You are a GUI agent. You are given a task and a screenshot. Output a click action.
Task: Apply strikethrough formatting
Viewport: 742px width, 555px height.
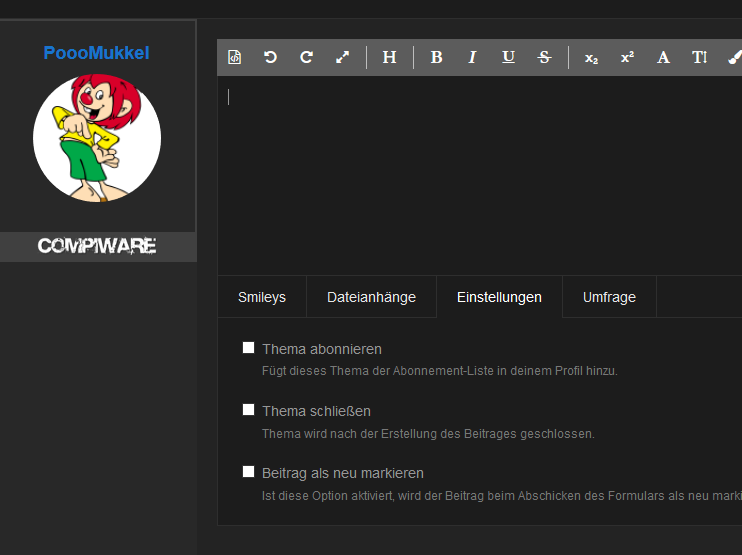click(544, 57)
